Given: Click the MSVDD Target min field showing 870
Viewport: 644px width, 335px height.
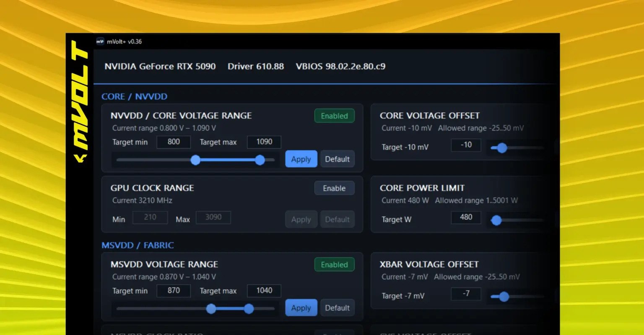Looking at the screenshot, I should (x=174, y=291).
